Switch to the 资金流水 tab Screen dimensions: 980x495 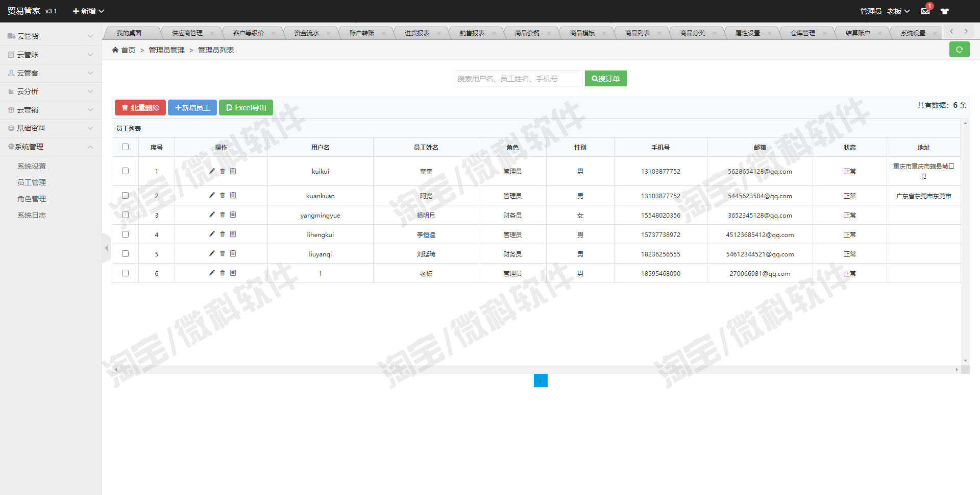tap(307, 33)
